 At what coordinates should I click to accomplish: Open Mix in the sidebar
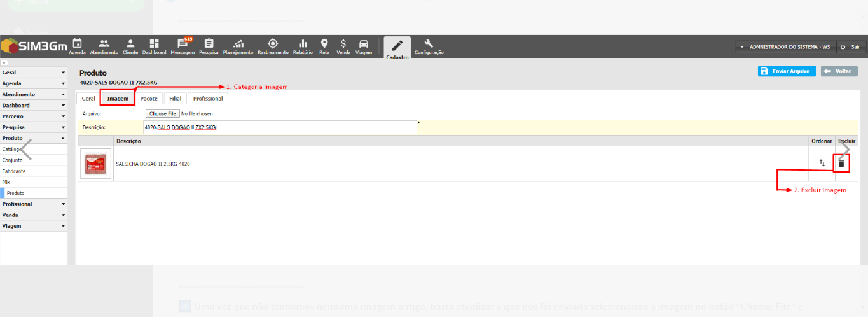[x=34, y=182]
